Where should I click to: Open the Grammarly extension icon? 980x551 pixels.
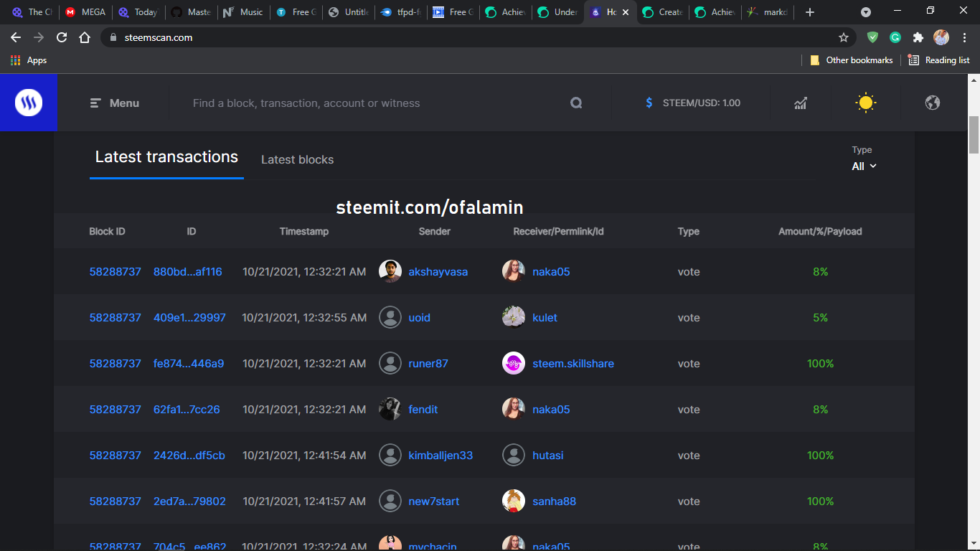[895, 37]
